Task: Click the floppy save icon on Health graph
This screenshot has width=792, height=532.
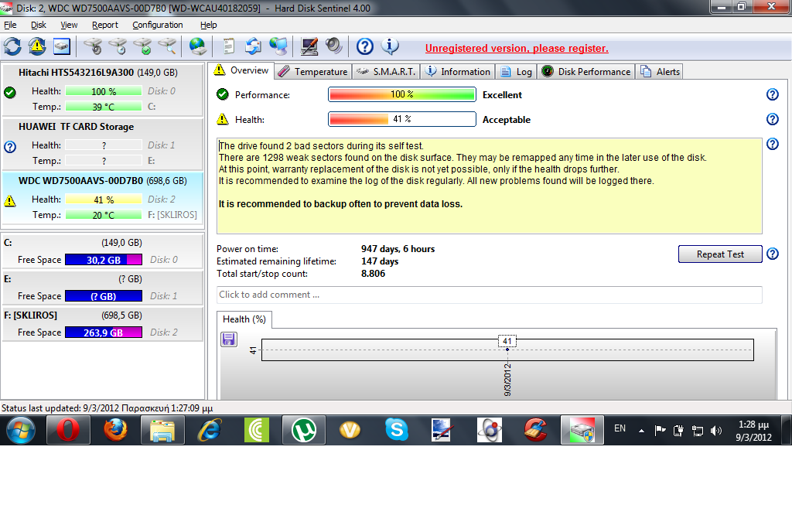Action: pyautogui.click(x=229, y=339)
